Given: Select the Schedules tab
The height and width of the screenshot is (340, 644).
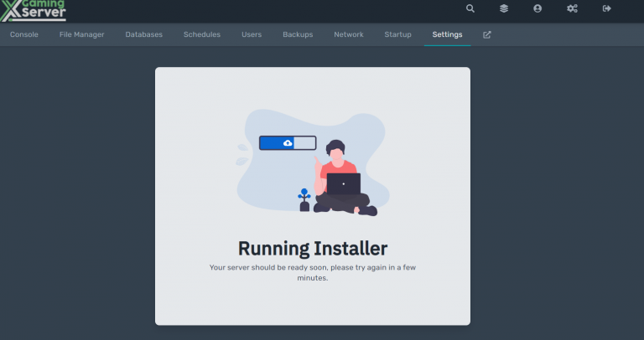Looking at the screenshot, I should (x=201, y=35).
